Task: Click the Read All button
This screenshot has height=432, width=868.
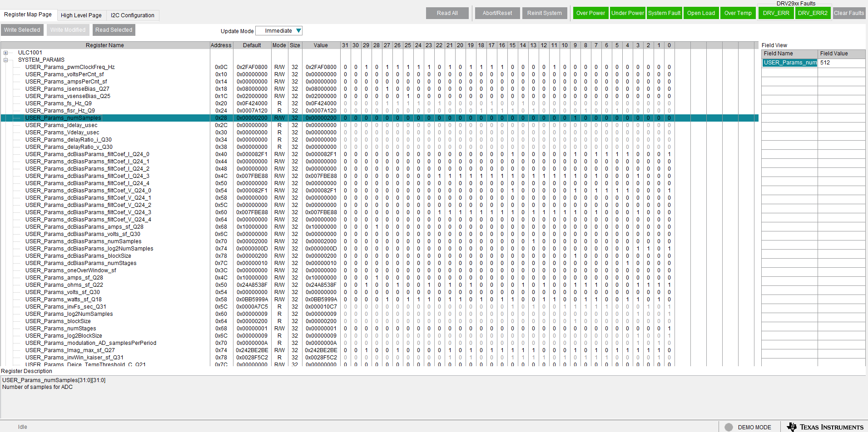Action: point(447,13)
